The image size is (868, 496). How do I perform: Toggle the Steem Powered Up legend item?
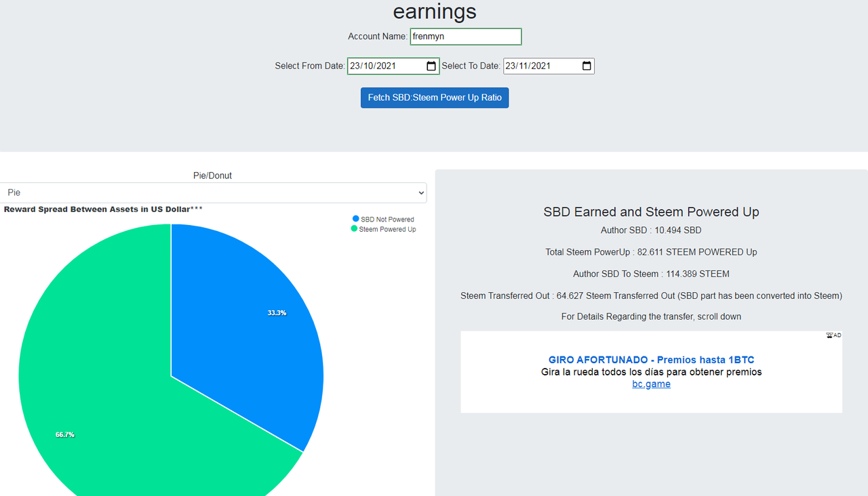pyautogui.click(x=383, y=229)
